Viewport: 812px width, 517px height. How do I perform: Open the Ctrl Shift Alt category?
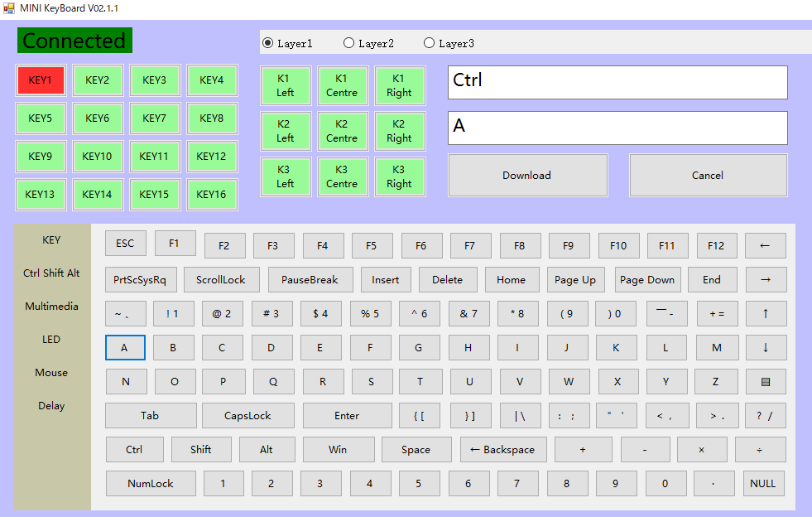pyautogui.click(x=51, y=273)
